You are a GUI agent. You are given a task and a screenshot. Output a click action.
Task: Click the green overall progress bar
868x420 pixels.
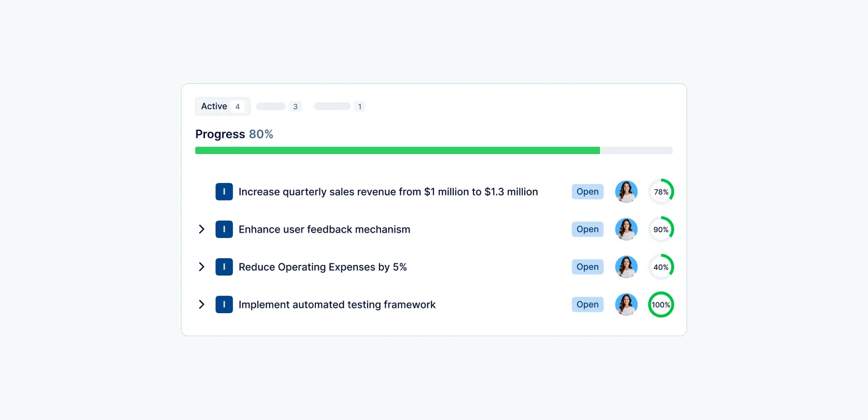[x=397, y=150]
